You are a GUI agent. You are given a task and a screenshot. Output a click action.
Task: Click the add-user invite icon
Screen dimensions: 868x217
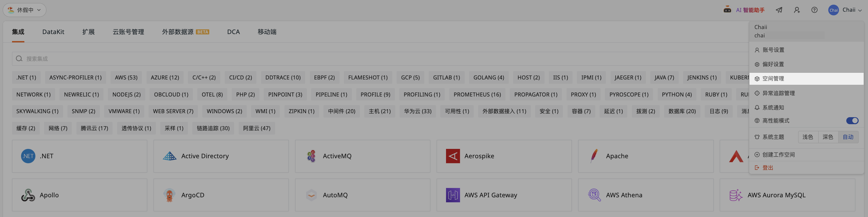click(797, 10)
